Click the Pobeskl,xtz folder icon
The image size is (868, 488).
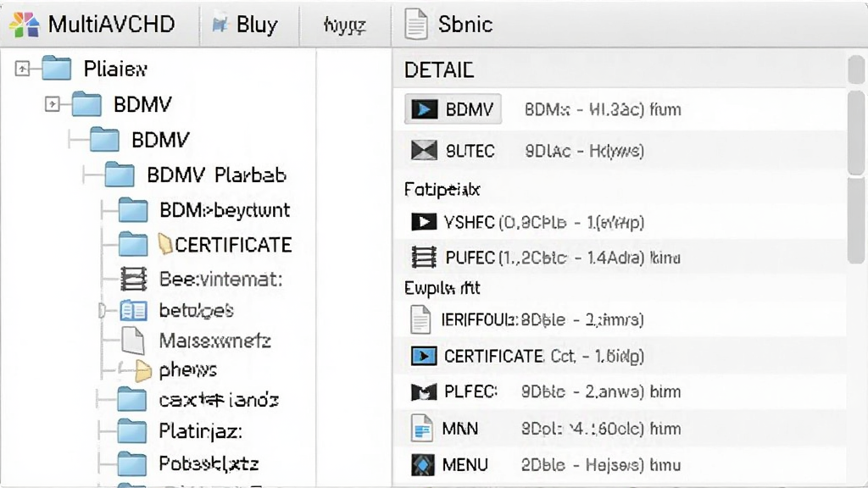tap(131, 463)
